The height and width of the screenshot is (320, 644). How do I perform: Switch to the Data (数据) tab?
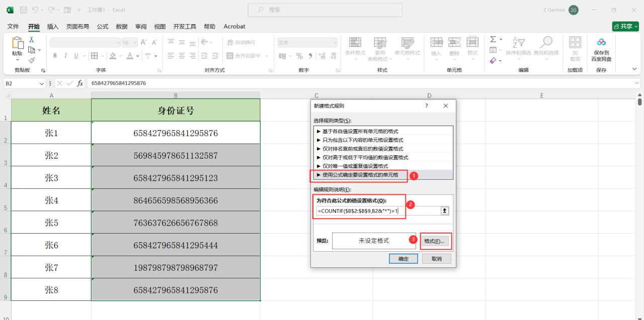(122, 26)
